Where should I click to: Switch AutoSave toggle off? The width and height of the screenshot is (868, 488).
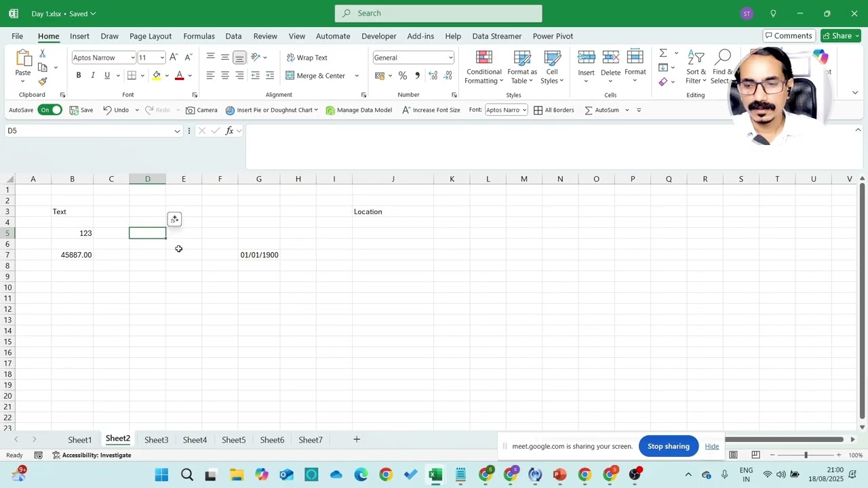[x=50, y=110]
